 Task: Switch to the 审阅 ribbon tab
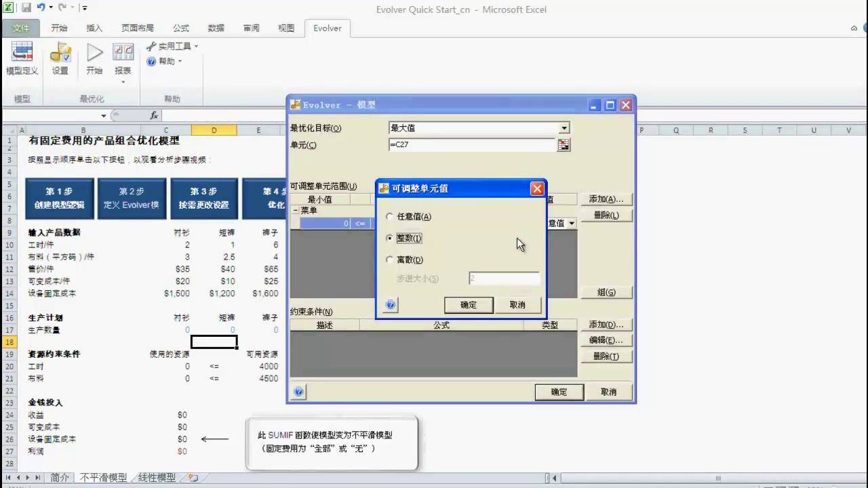click(252, 28)
